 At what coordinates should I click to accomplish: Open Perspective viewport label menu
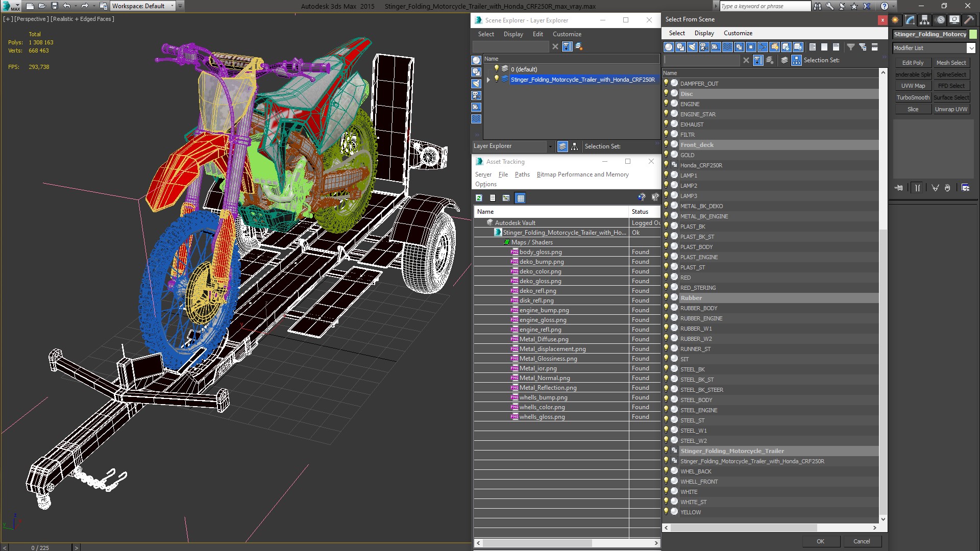pos(32,19)
